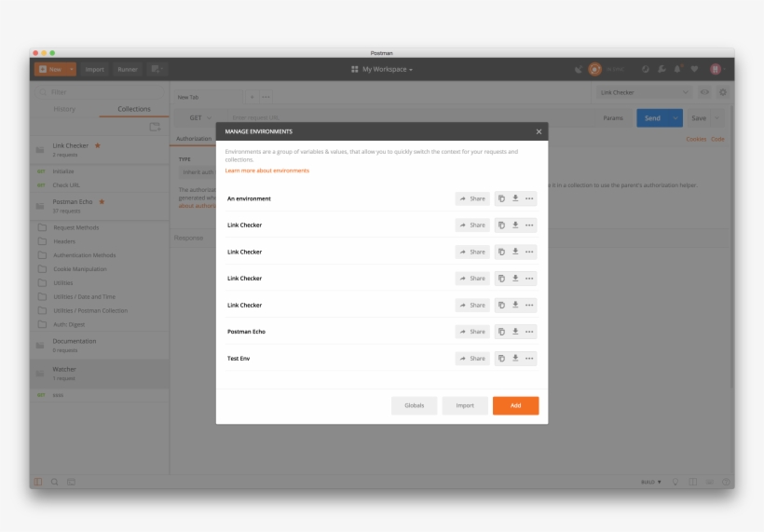The image size is (764, 532).
Task: Open more options for An environment
Action: (x=529, y=198)
